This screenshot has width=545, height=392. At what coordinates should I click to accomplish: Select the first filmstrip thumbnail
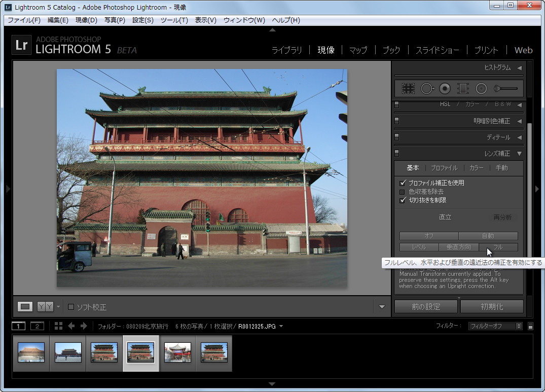pos(31,352)
